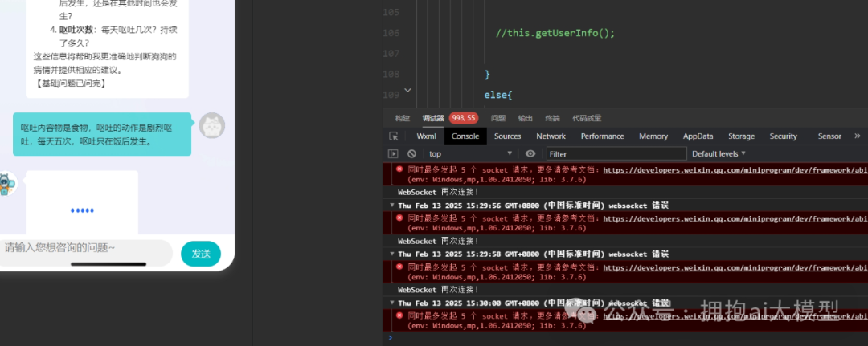Image resolution: width=868 pixels, height=346 pixels.
Task: Toggle the console sidebar panel icon
Action: (394, 153)
